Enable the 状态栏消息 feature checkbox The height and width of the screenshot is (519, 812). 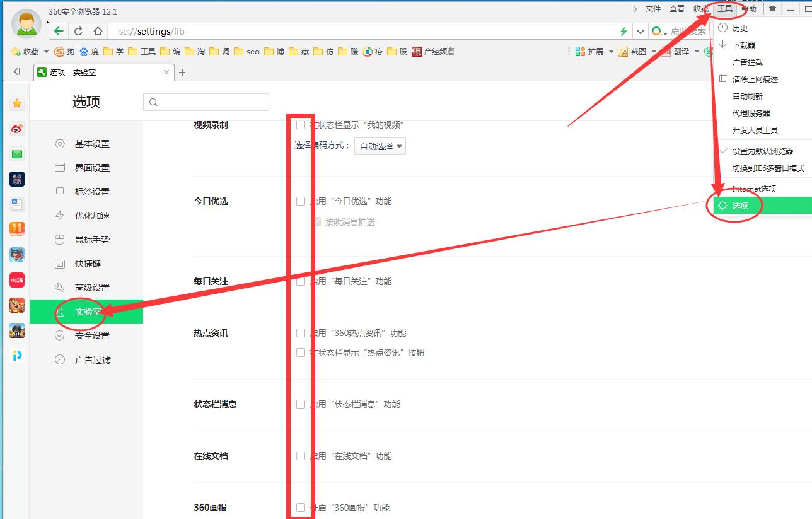(301, 404)
